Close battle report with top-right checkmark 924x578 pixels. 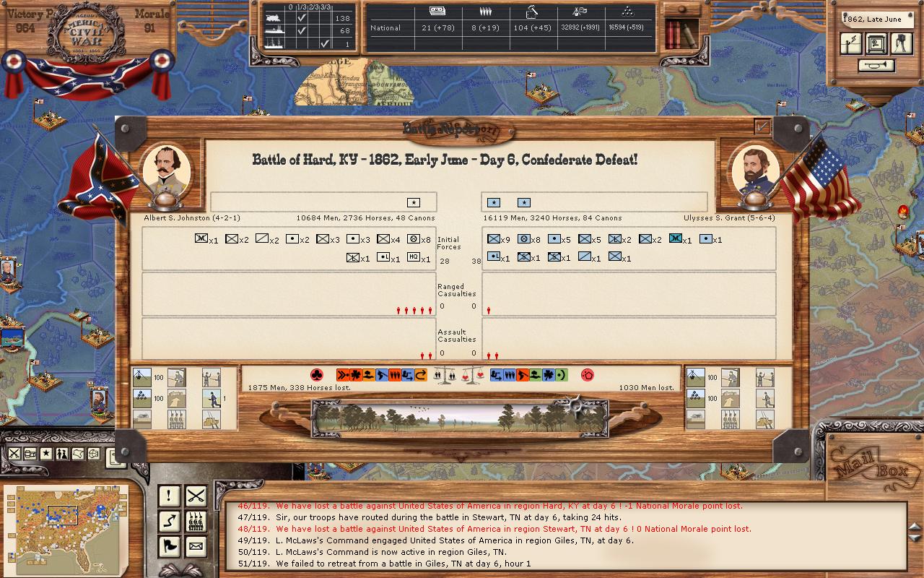pos(762,126)
